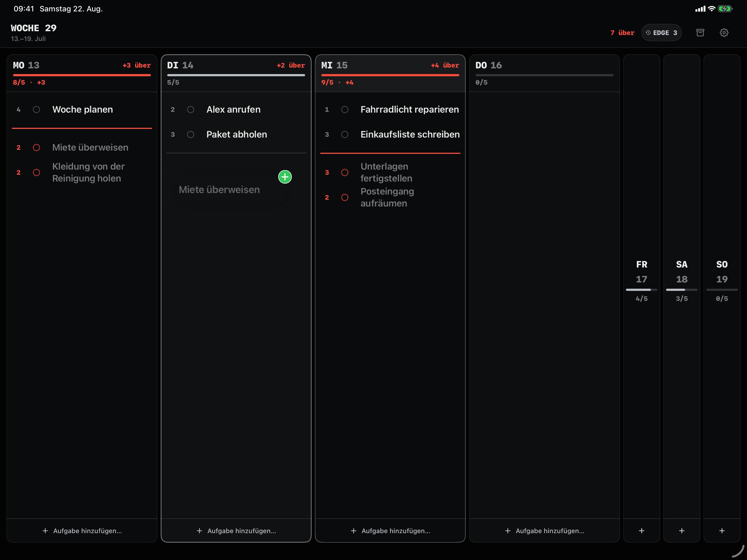Click the '+4 über' badge on Wednesday
The height and width of the screenshot is (560, 747).
point(445,65)
